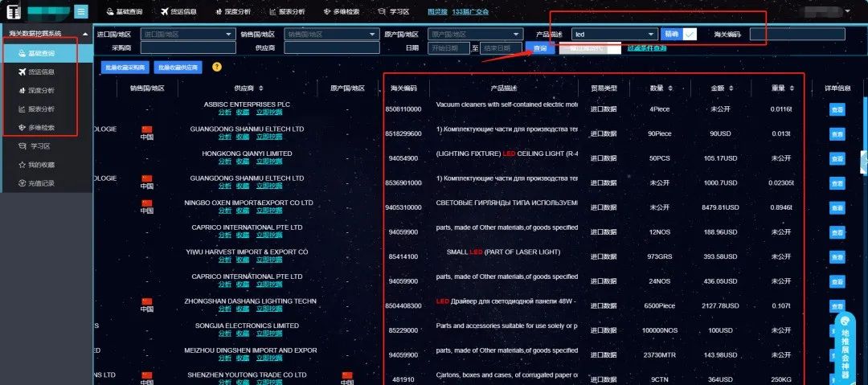Click 分析 under YIWU HARVEST IMPORT & EXPORT CO

click(x=225, y=260)
